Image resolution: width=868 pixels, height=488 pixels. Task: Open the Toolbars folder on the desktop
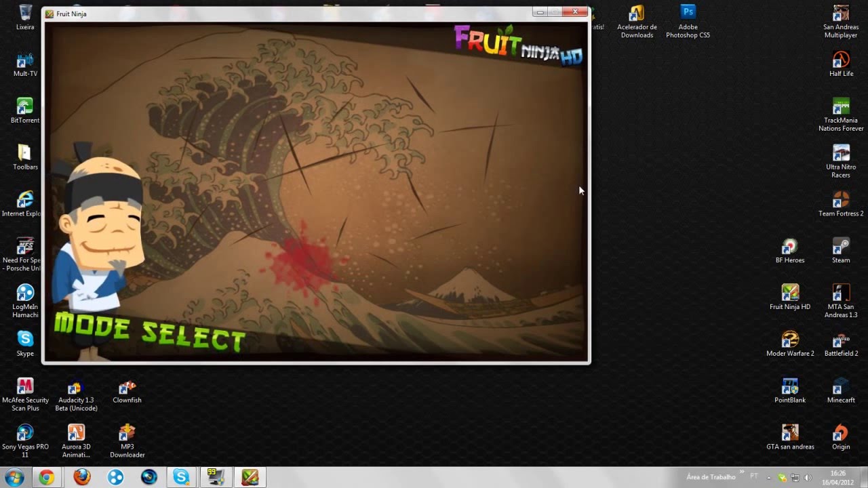(25, 158)
